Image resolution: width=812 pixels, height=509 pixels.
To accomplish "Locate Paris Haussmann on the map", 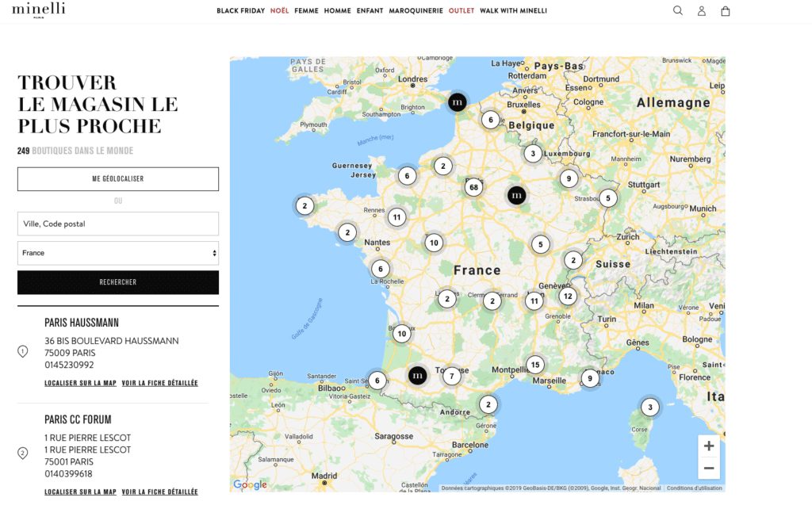I will [x=80, y=383].
